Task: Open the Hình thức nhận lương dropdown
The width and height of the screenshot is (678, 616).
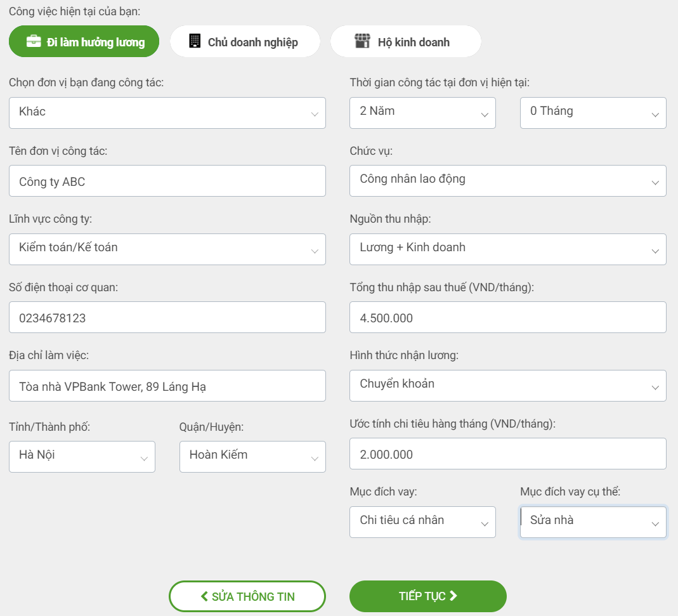Action: tap(507, 385)
